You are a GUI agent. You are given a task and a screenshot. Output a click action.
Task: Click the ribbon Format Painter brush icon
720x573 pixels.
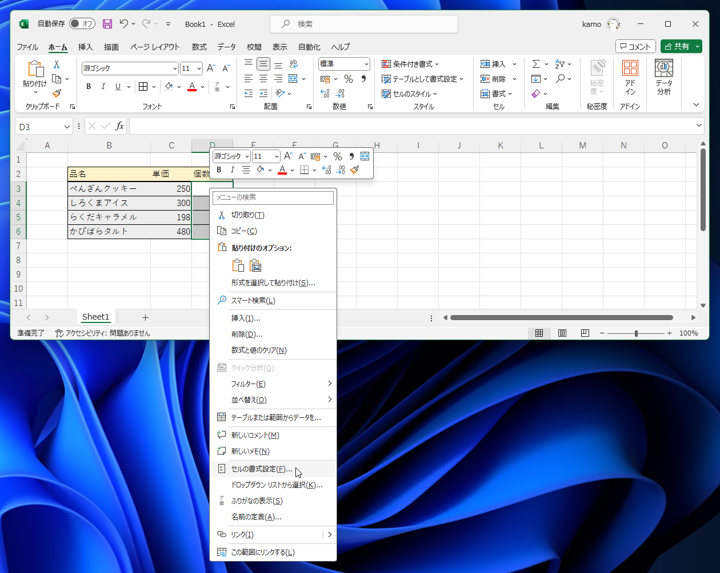tap(56, 94)
